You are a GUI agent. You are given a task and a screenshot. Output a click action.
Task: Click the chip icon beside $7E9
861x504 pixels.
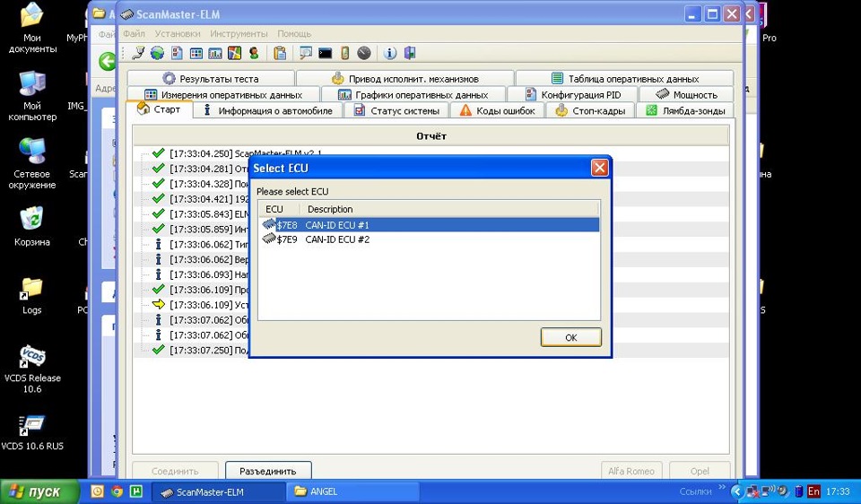(269, 239)
